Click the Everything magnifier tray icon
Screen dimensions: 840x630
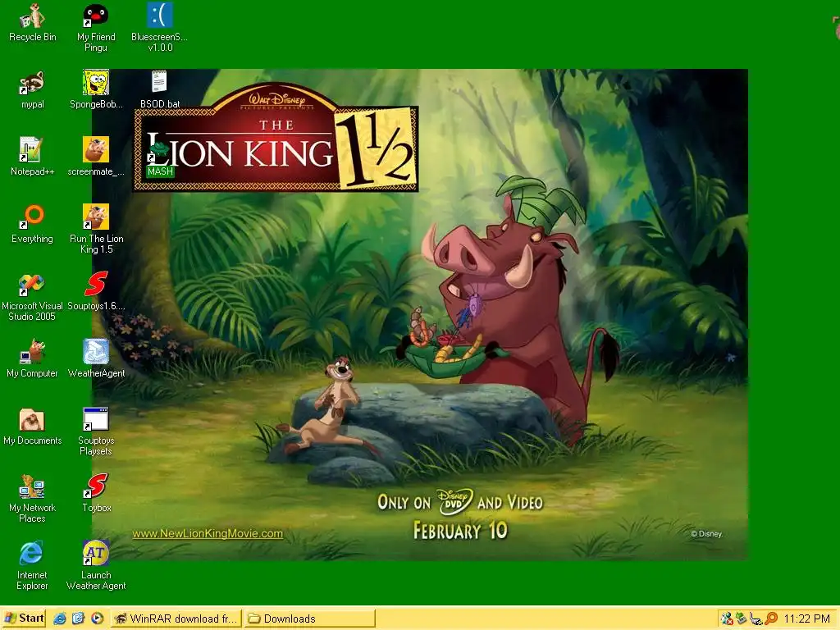771,619
